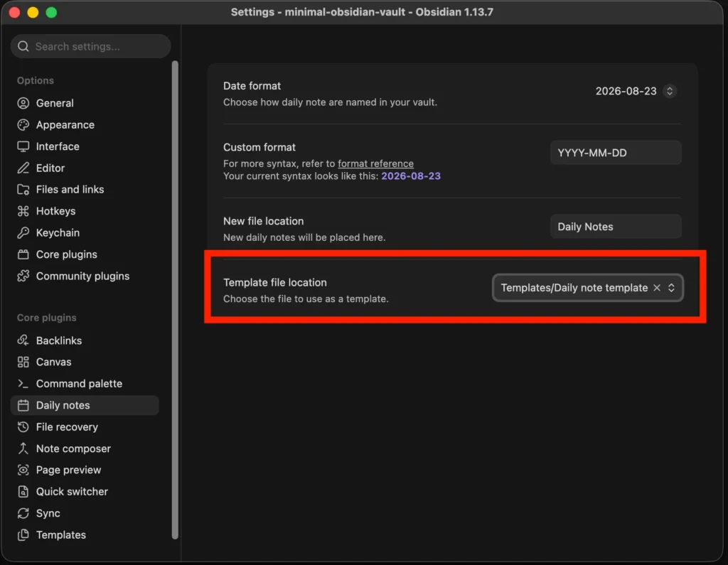Viewport: 728px width, 565px height.
Task: Click the File recovery clock icon
Action: (x=23, y=426)
